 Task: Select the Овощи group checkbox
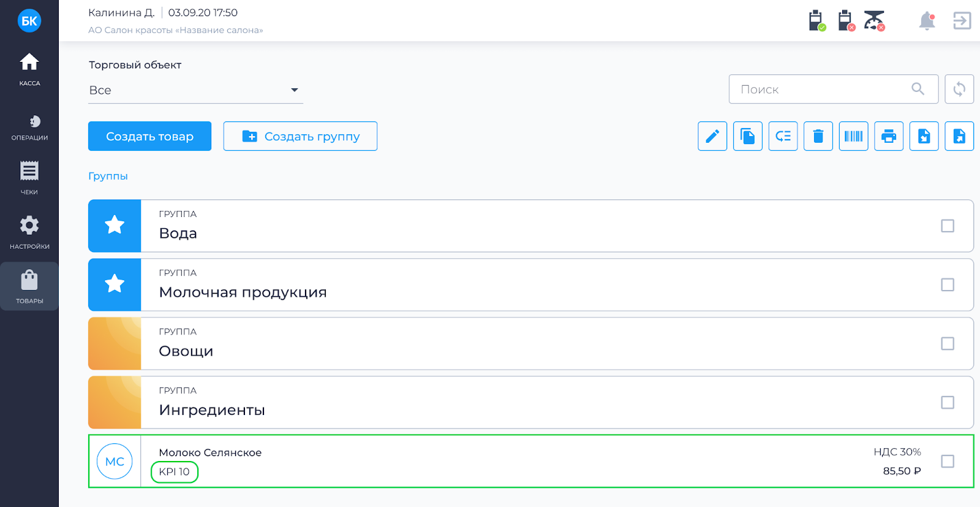pos(948,344)
